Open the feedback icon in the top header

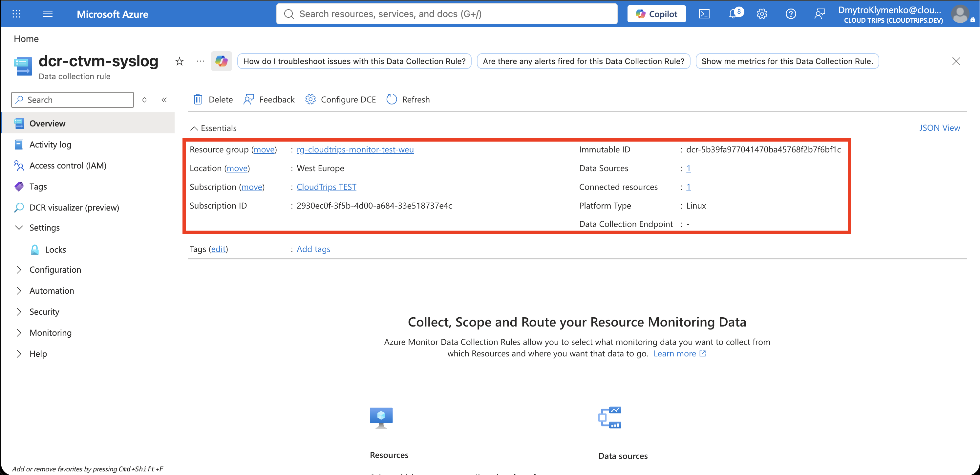[x=820, y=14]
